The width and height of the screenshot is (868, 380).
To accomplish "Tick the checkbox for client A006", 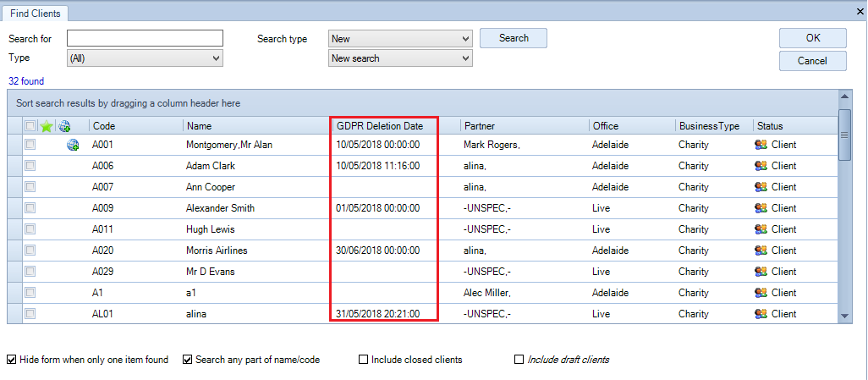I will point(30,166).
